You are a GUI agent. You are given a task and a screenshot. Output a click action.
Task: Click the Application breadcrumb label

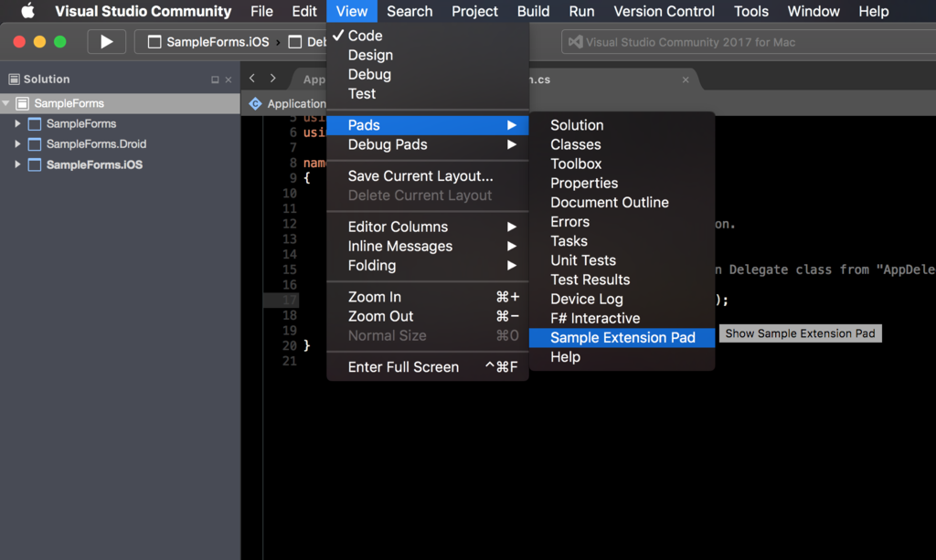point(296,103)
